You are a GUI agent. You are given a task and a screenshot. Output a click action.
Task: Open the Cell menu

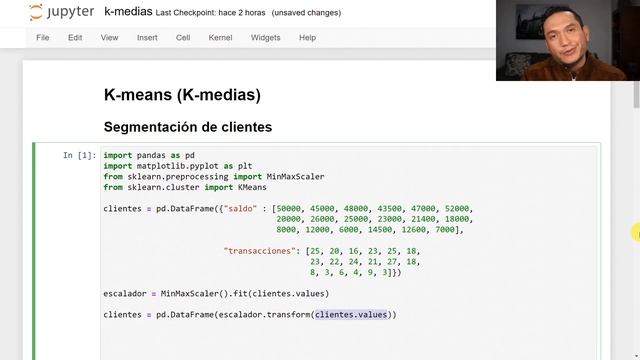point(183,38)
